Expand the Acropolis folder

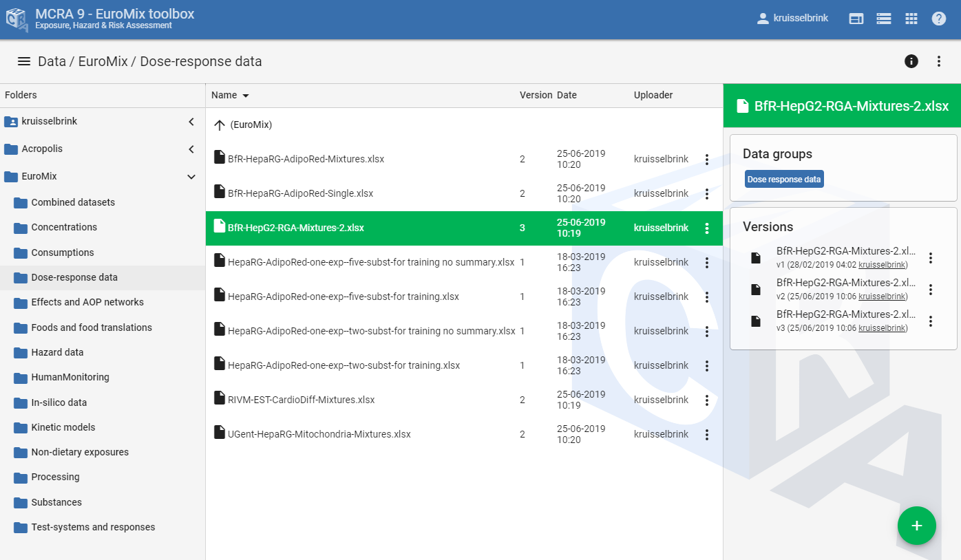[x=191, y=149]
